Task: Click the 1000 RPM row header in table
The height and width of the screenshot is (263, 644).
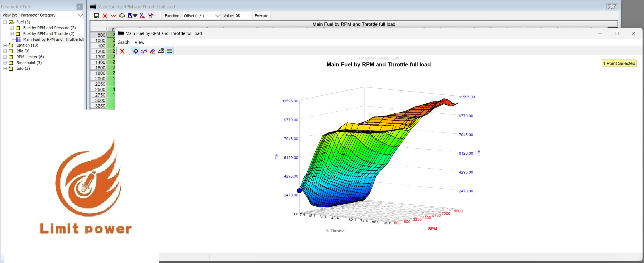Action: click(98, 40)
